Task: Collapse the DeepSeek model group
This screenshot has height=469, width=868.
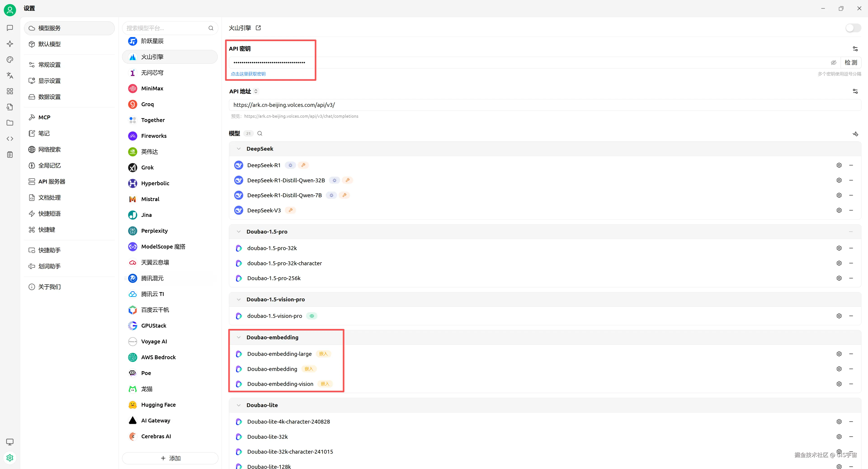Action: (x=238, y=149)
